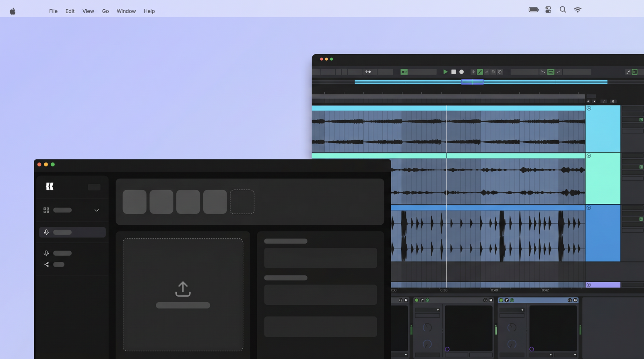Select the rising curve automation icon
Screen dimensions: 644x359
pos(559,72)
